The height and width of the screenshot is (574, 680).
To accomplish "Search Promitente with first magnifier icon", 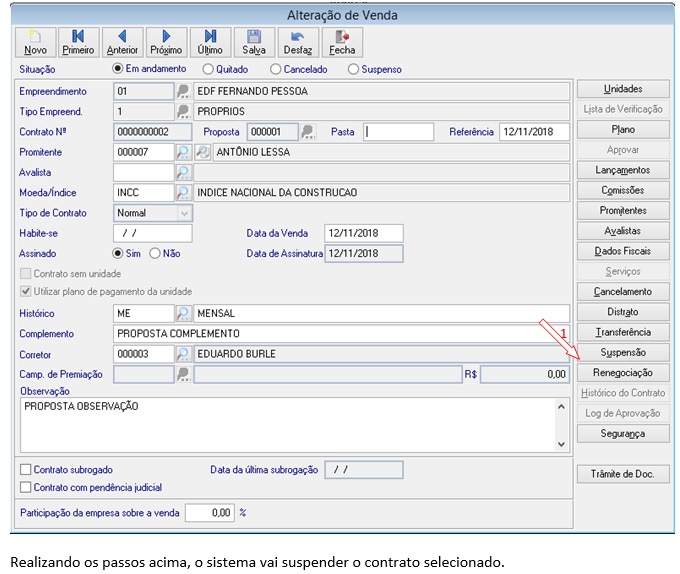I will click(x=183, y=152).
